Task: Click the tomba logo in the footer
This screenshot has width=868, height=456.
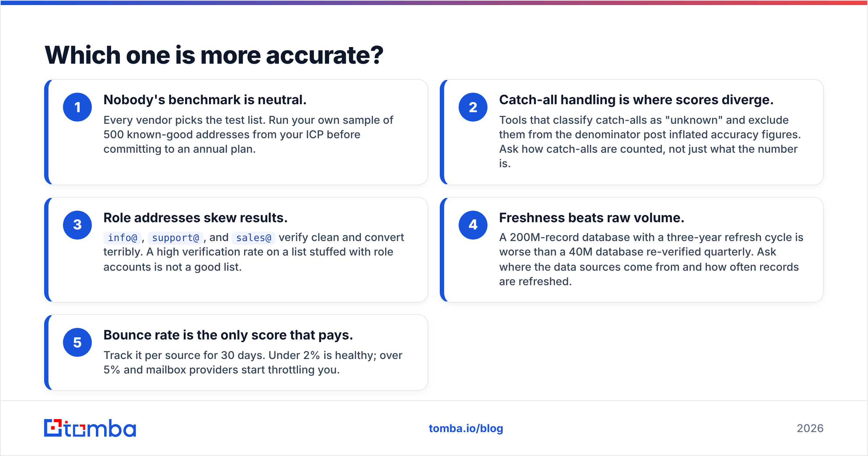Action: (90, 428)
